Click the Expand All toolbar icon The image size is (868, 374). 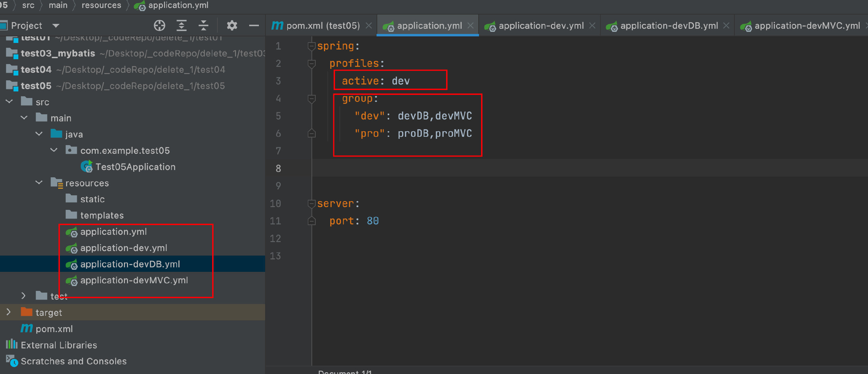click(181, 25)
